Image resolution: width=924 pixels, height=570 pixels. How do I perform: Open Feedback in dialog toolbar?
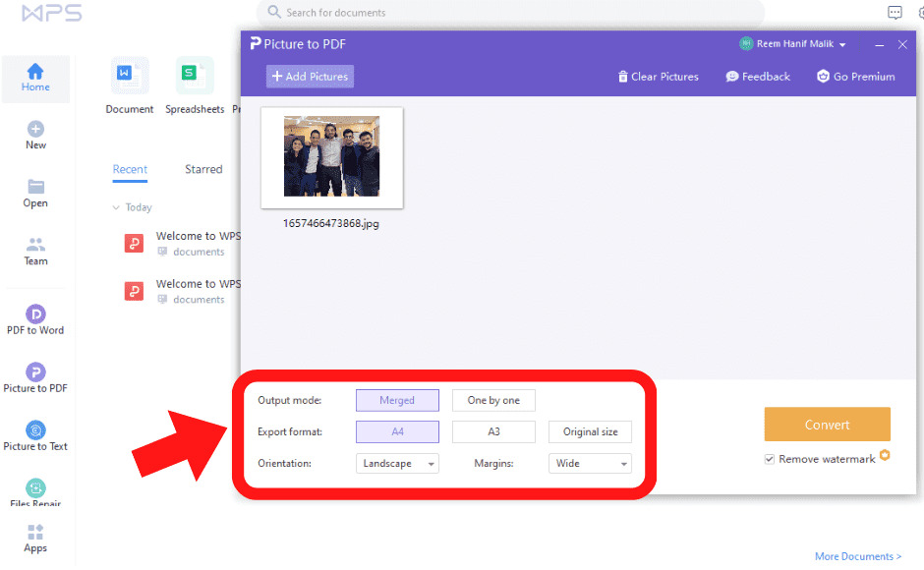click(x=758, y=76)
